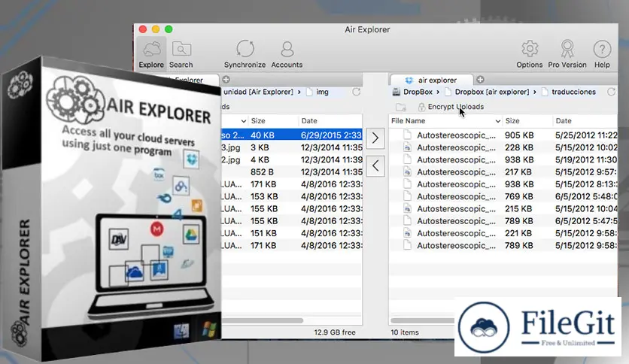629x364 pixels.
Task: Create new folder icon in right pane
Action: coord(400,107)
